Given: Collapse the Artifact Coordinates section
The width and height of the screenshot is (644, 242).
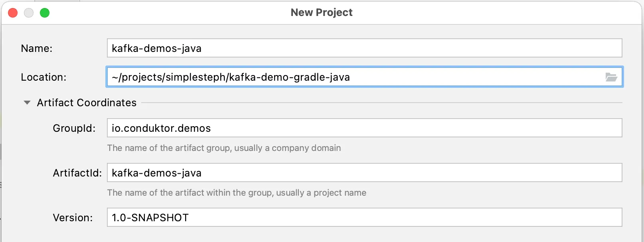Looking at the screenshot, I should point(27,103).
